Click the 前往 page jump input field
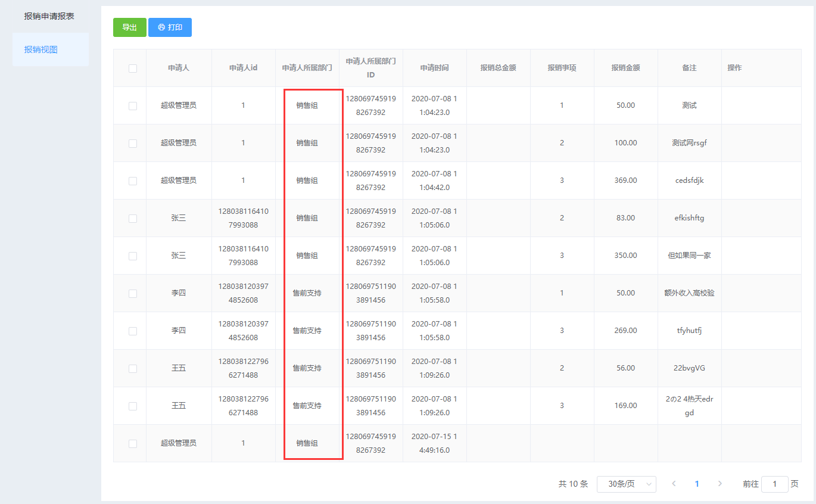 click(x=774, y=484)
